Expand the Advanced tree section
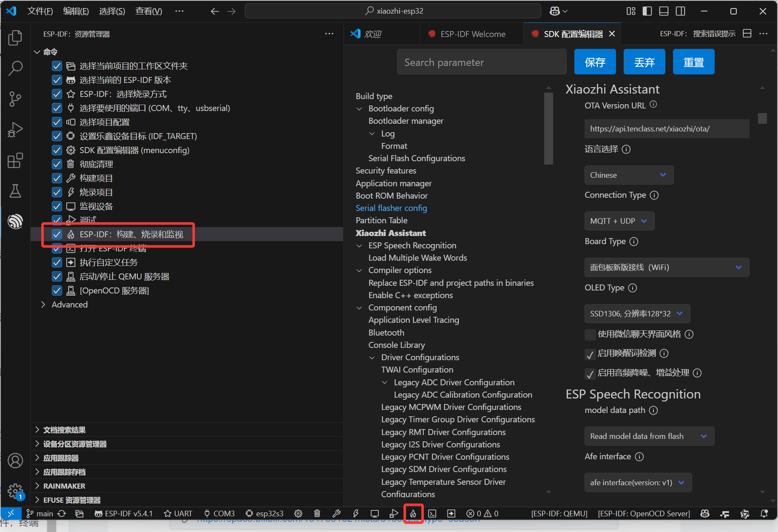Image resolution: width=778 pixels, height=532 pixels. click(x=43, y=304)
